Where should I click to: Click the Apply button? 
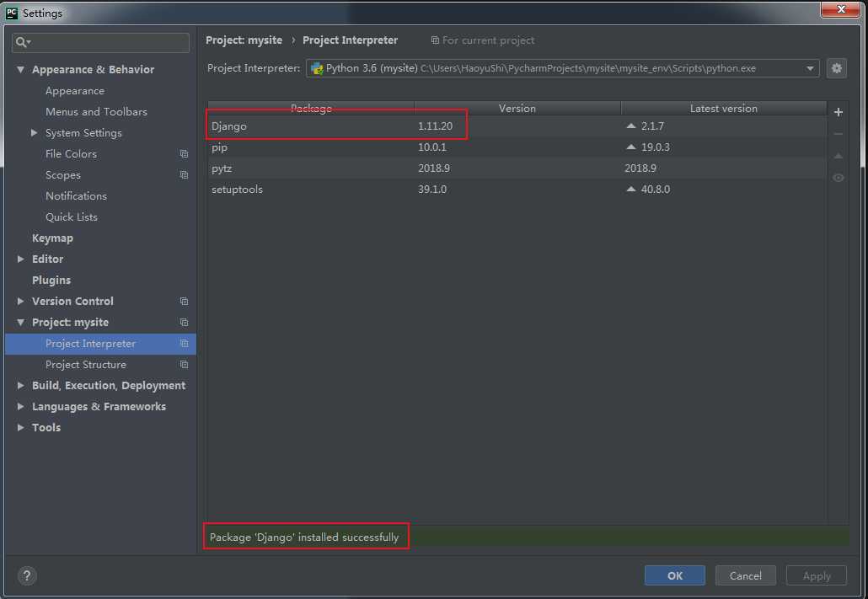pyautogui.click(x=817, y=575)
